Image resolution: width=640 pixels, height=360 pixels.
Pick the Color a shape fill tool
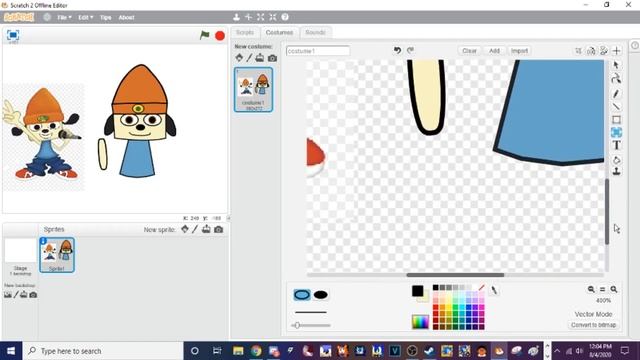click(x=616, y=160)
